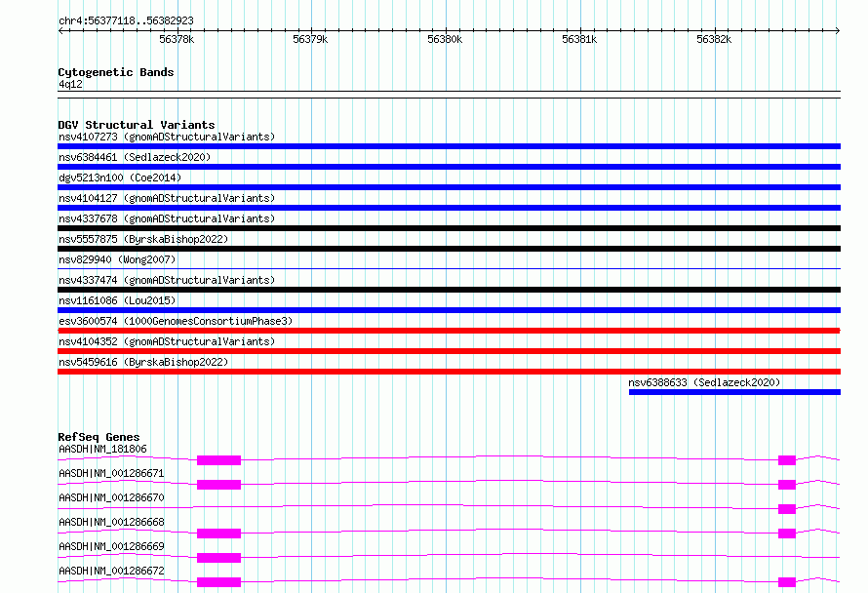Open the esv3600574 1000Genomes variant label
Viewport: 868px width, 593px height.
(x=176, y=321)
